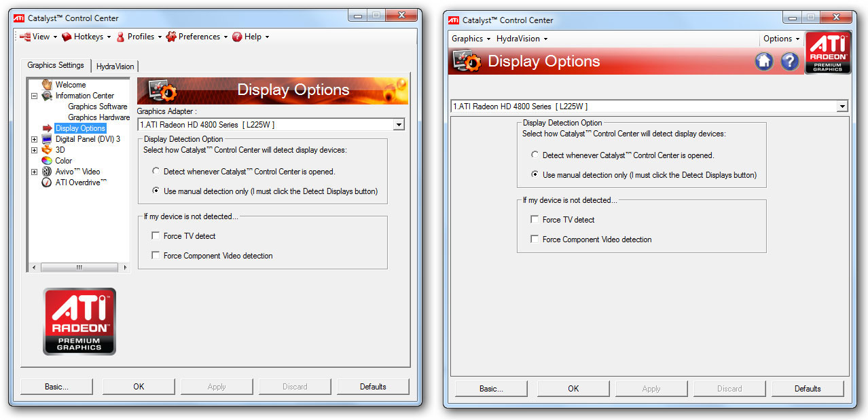Click the Help question icon in left menu bar

pyautogui.click(x=237, y=37)
